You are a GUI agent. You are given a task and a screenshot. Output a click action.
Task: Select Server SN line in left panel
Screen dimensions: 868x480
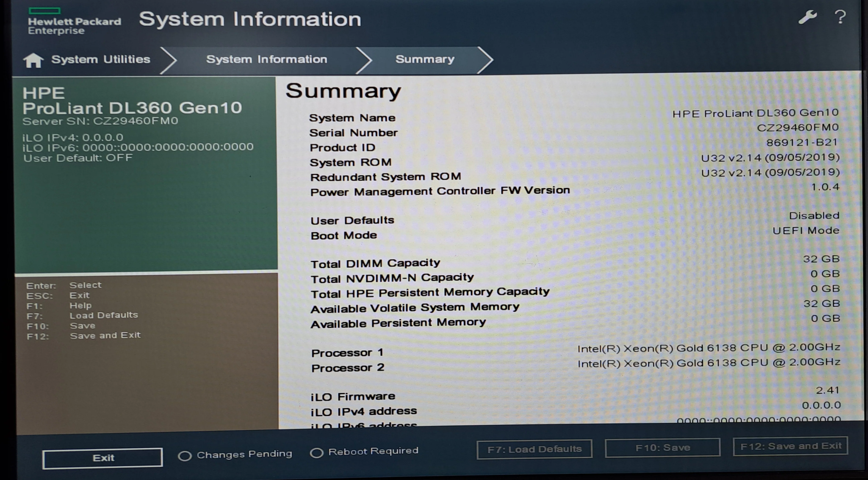[x=100, y=121]
